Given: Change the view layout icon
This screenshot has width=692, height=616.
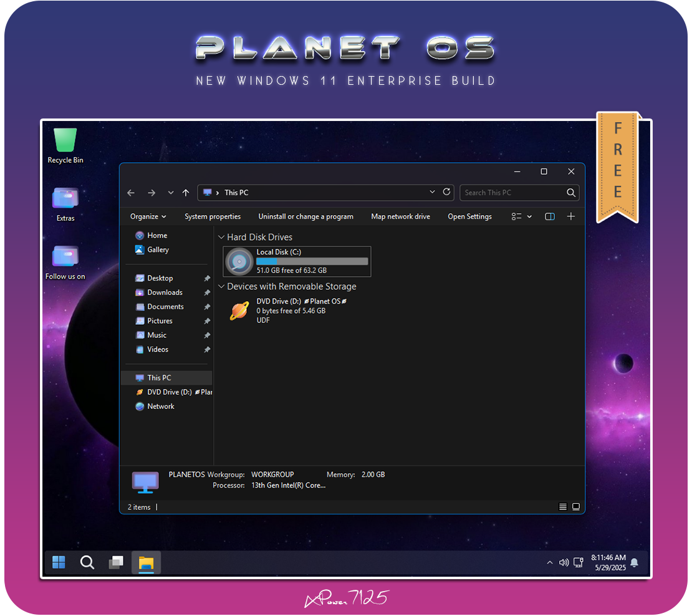Looking at the screenshot, I should click(516, 216).
